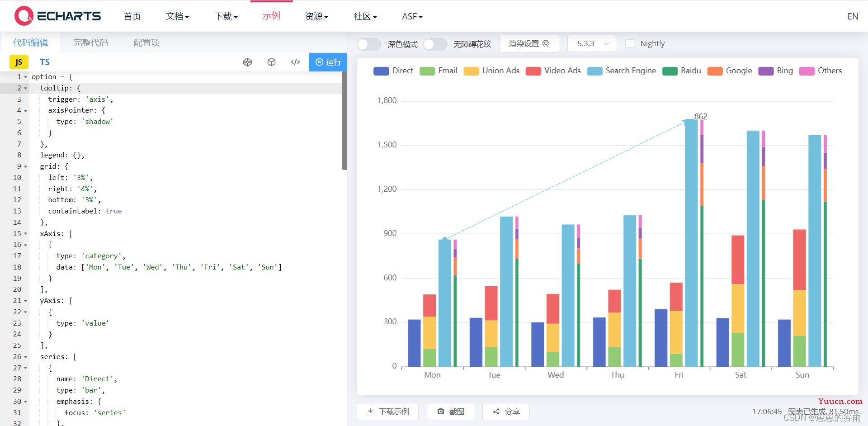868x426 pixels.
Task: Collapse code fold arrow at line 4
Action: pyautogui.click(x=25, y=111)
